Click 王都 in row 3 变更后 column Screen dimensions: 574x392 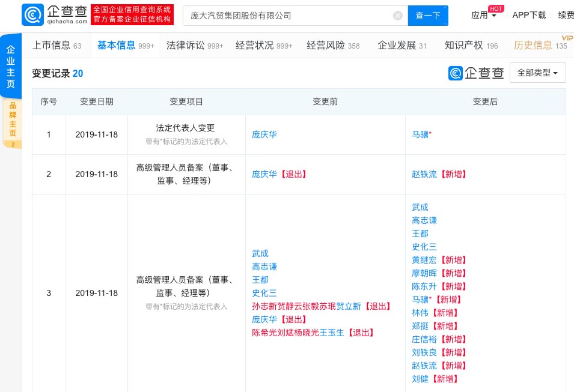(420, 234)
